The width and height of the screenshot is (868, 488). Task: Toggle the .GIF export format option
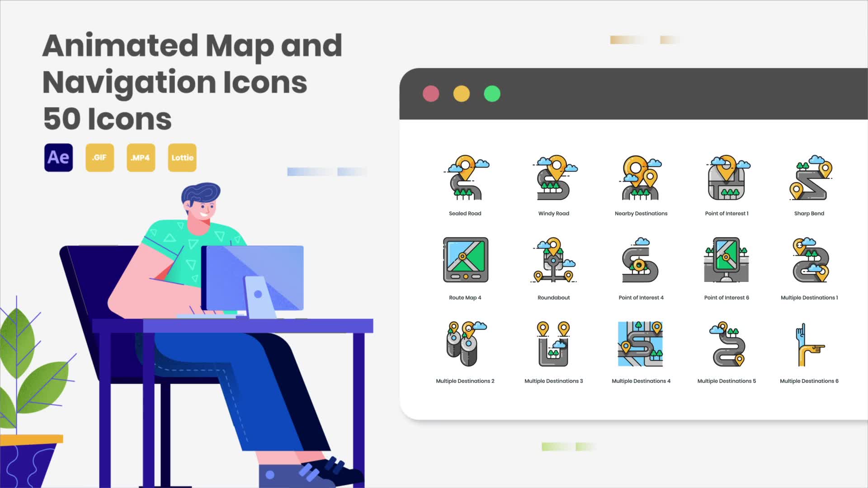click(x=99, y=157)
